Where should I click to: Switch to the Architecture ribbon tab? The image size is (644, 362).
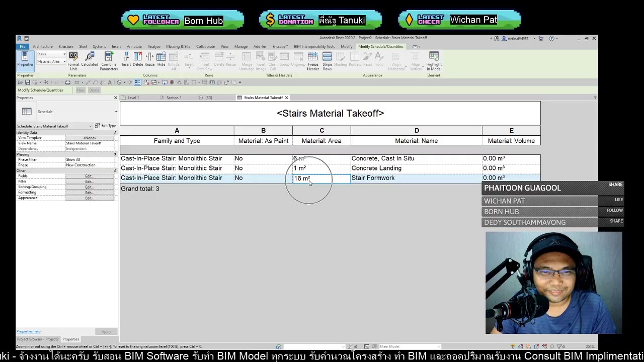[x=43, y=46]
